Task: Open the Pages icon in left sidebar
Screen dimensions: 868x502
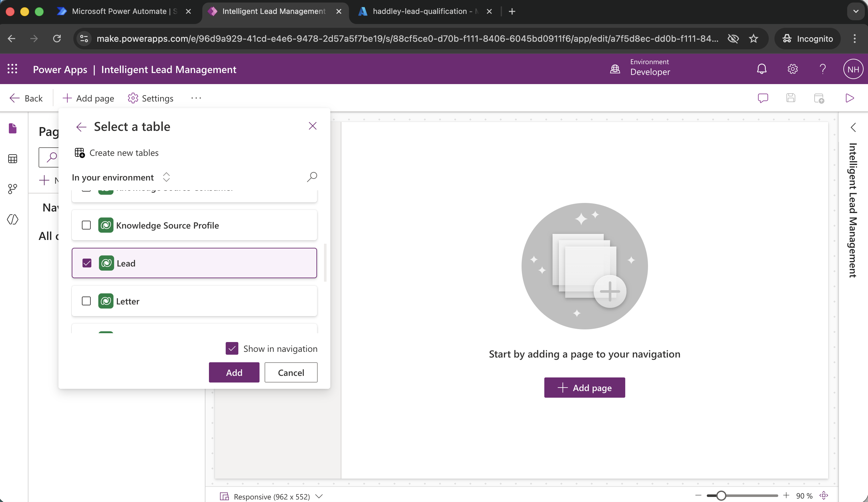Action: pos(13,129)
